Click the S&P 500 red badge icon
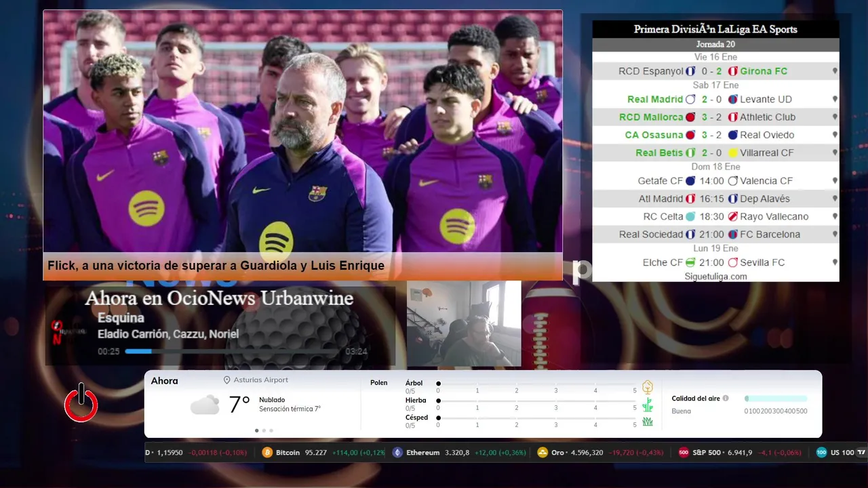The image size is (868, 488). [x=684, y=453]
